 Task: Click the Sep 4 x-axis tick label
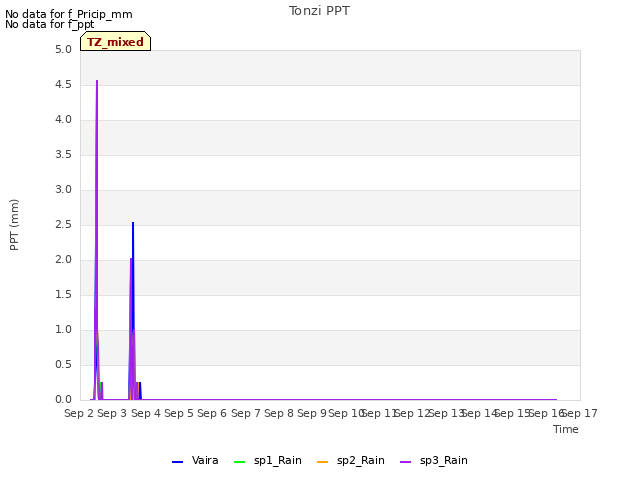(146, 413)
